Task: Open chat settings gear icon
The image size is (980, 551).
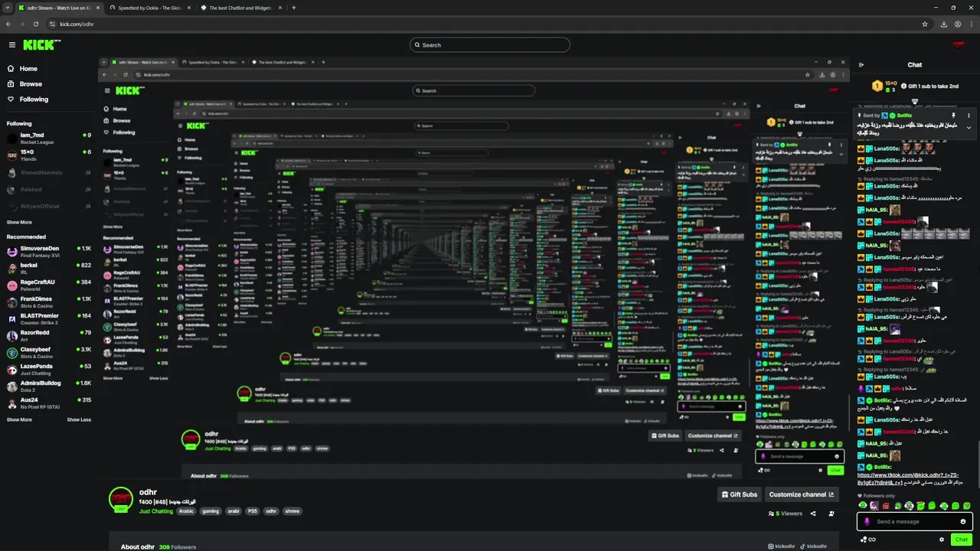Action: pyautogui.click(x=942, y=540)
